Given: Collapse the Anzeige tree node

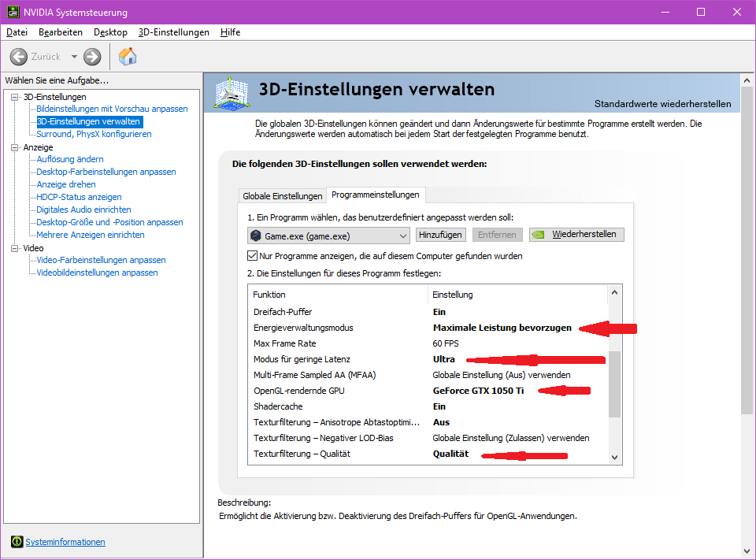Looking at the screenshot, I should 14,147.
